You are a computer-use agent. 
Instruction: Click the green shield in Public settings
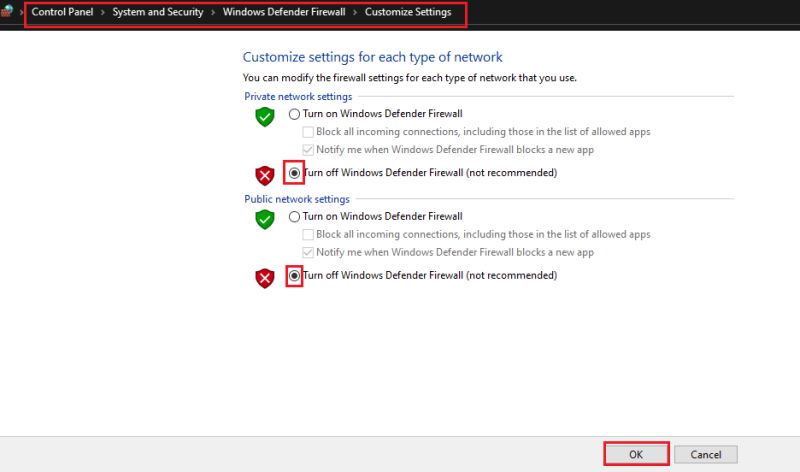click(265, 219)
